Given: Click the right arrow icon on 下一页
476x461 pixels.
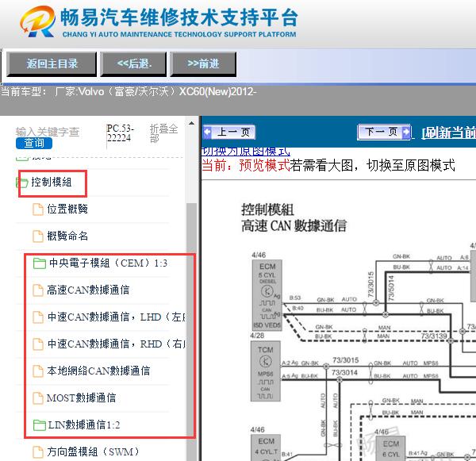Looking at the screenshot, I should click(406, 132).
